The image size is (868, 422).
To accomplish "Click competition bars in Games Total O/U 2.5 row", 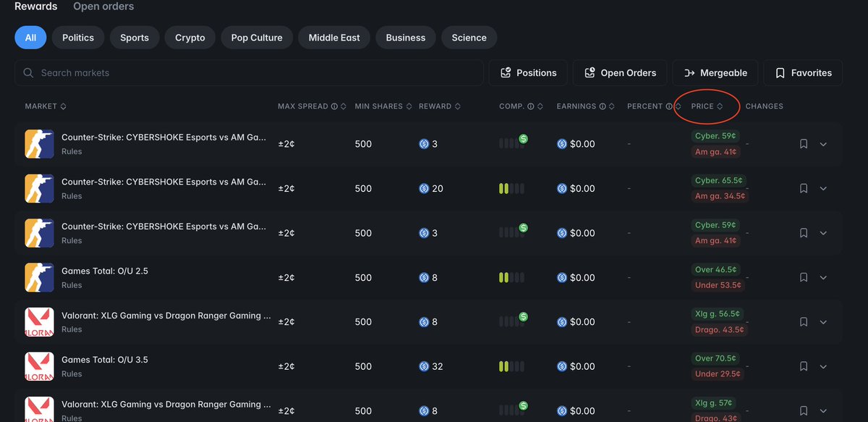I will pos(511,278).
